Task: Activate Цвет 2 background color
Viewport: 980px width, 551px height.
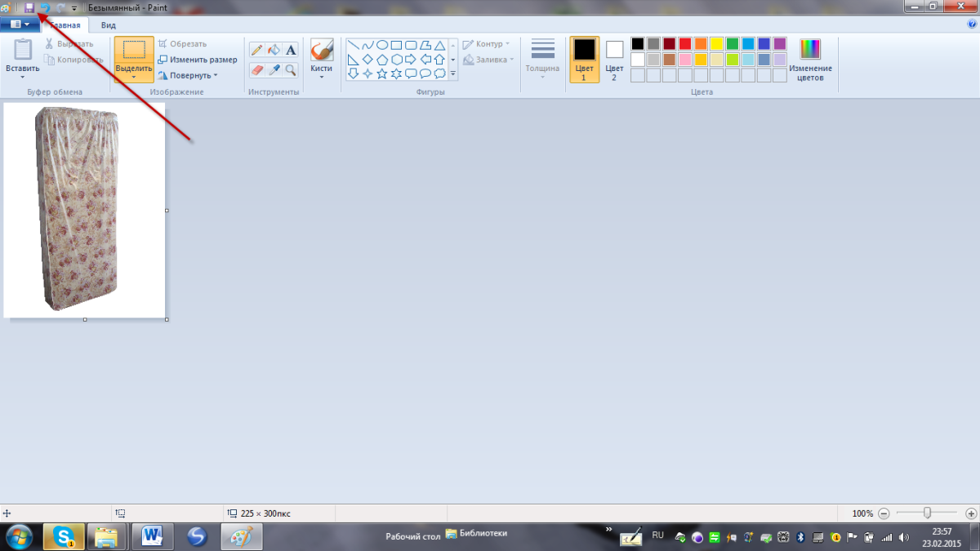Action: coord(614,60)
